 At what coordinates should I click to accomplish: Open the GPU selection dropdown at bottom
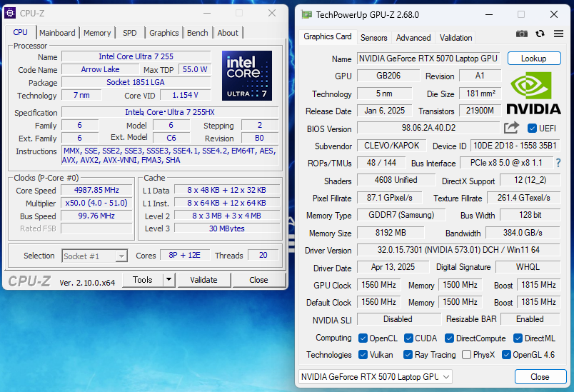375,377
